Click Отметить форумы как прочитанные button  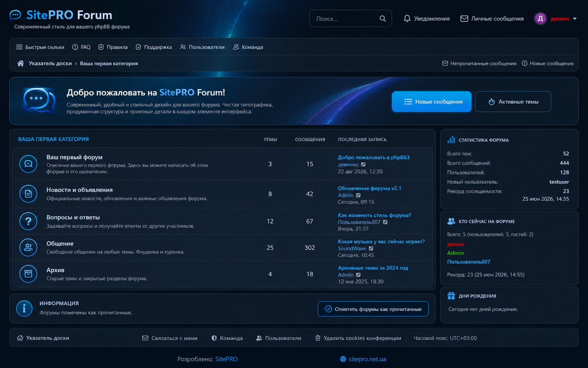click(373, 309)
